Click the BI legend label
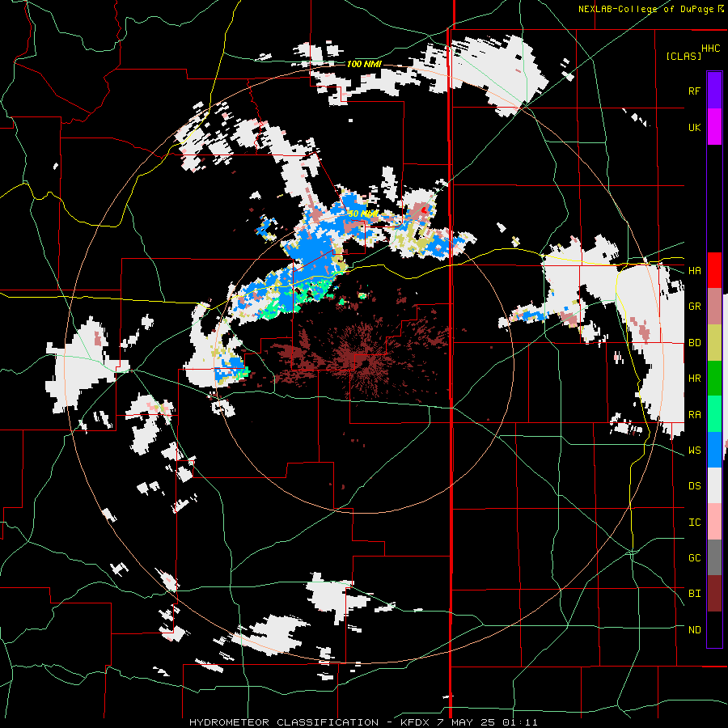Image resolution: width=728 pixels, height=728 pixels. click(694, 594)
